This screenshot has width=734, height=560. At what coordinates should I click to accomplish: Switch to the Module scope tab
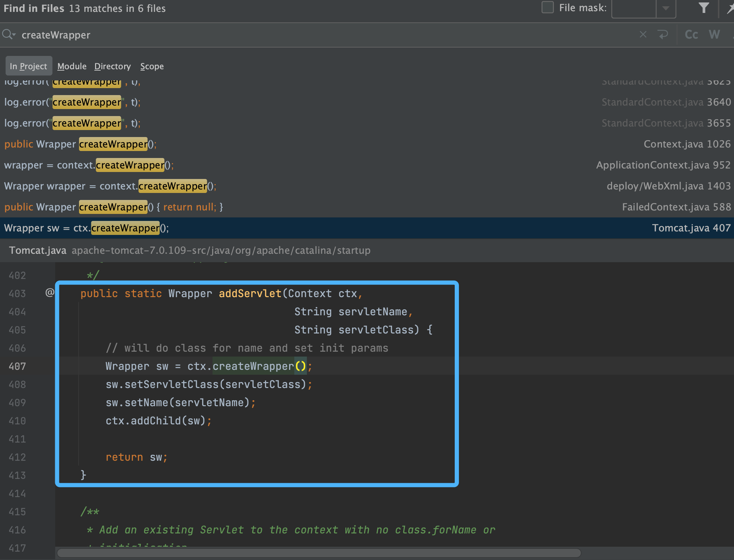pos(72,66)
